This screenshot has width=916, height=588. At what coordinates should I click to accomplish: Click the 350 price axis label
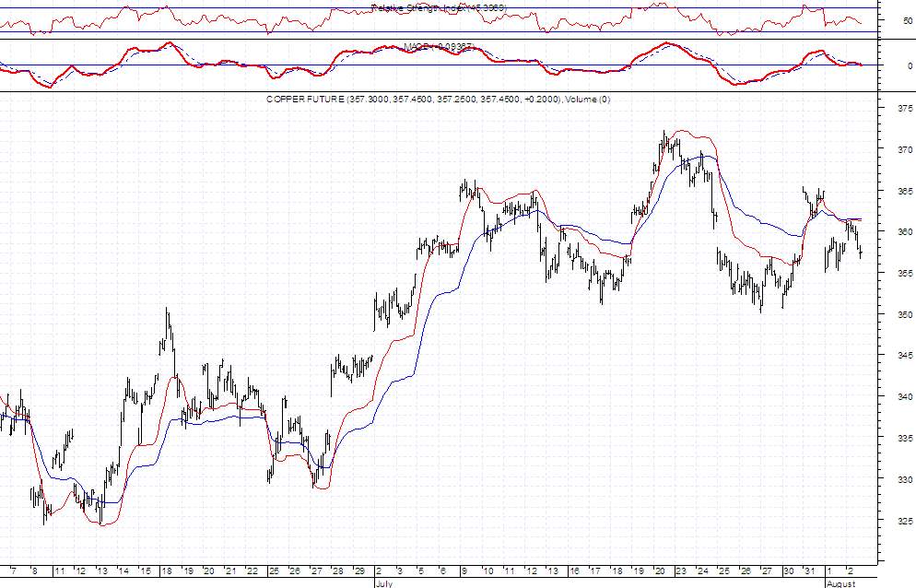pos(905,314)
